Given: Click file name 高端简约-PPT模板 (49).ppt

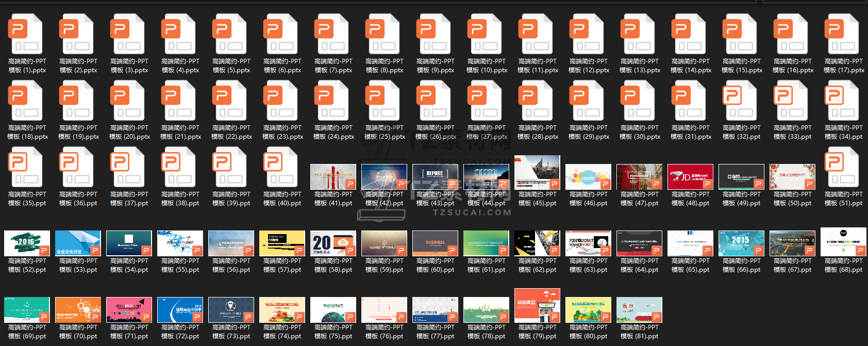Looking at the screenshot, I should pyautogui.click(x=741, y=199).
